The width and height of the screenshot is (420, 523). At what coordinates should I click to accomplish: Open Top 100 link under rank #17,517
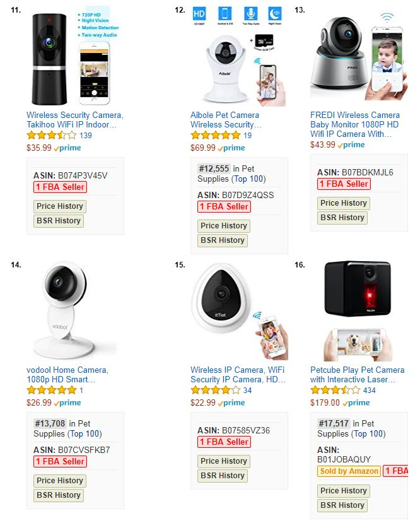(368, 434)
